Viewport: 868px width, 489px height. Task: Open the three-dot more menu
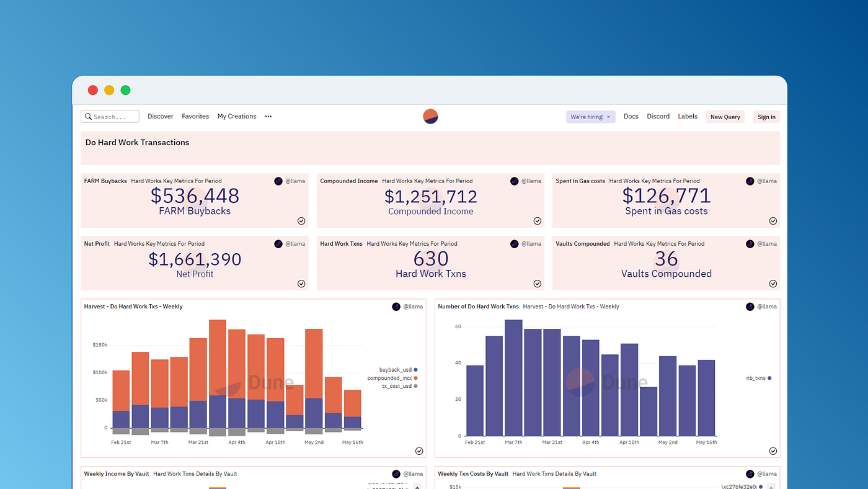[x=268, y=117]
